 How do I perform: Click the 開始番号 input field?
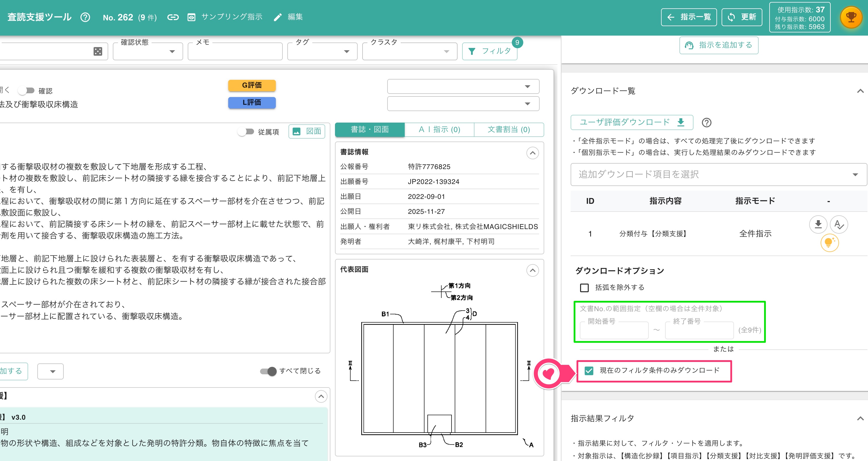coord(614,330)
